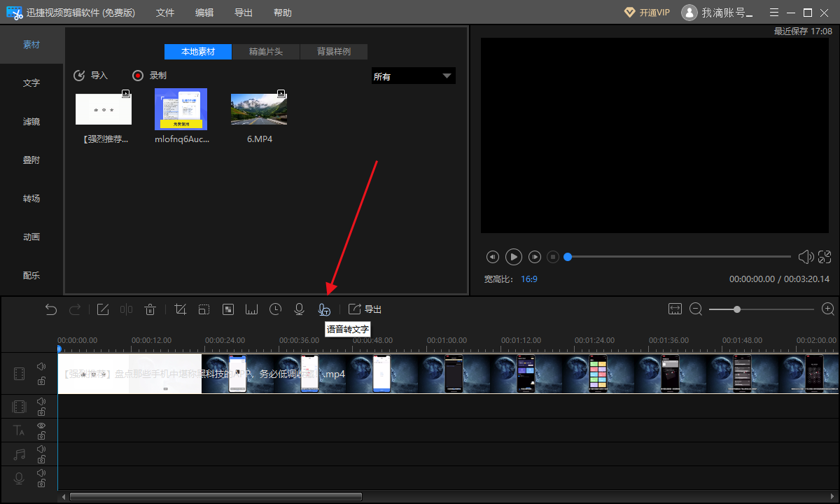Click the 开通VIP button

tap(647, 13)
